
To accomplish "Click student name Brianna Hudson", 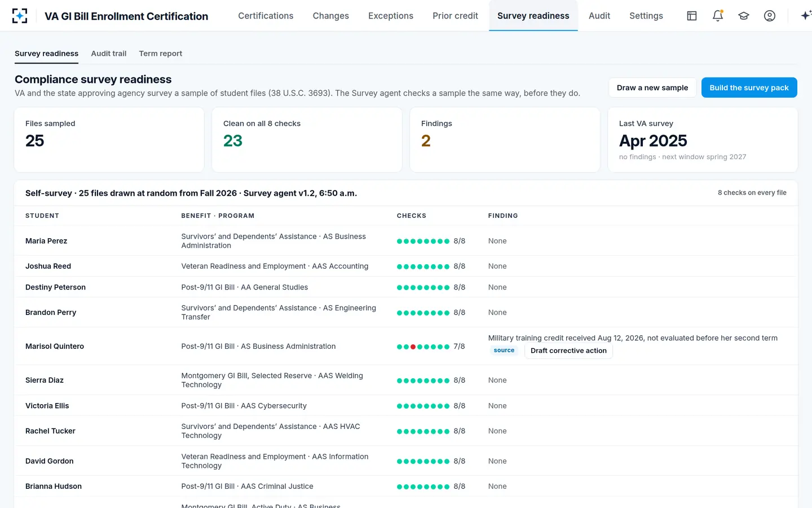I will click(54, 487).
